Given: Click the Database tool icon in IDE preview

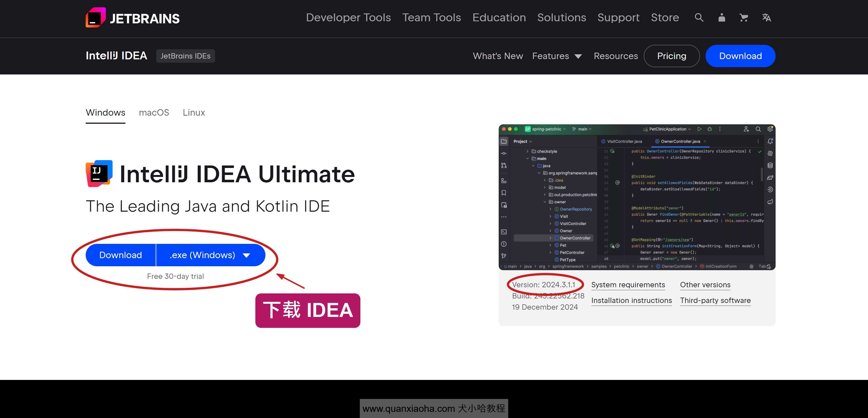Looking at the screenshot, I should click(x=770, y=165).
